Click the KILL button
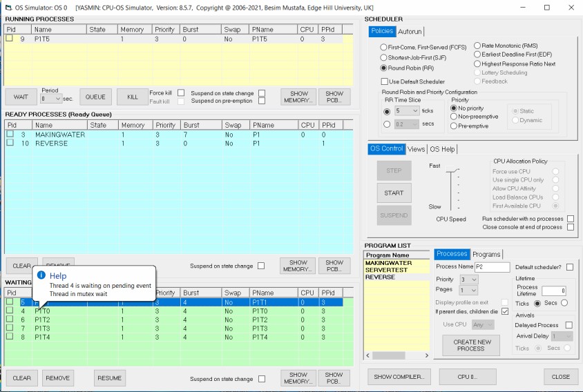Image resolution: width=583 pixels, height=392 pixels. [133, 97]
